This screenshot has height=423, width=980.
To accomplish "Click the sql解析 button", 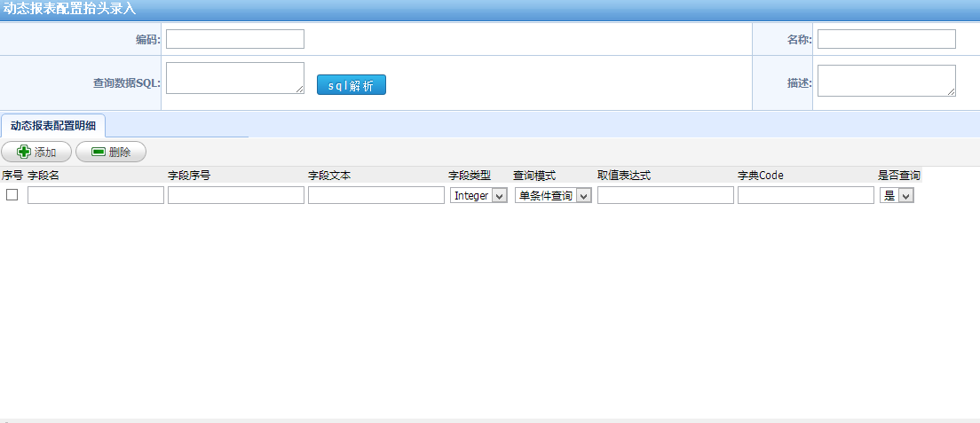I will point(352,85).
